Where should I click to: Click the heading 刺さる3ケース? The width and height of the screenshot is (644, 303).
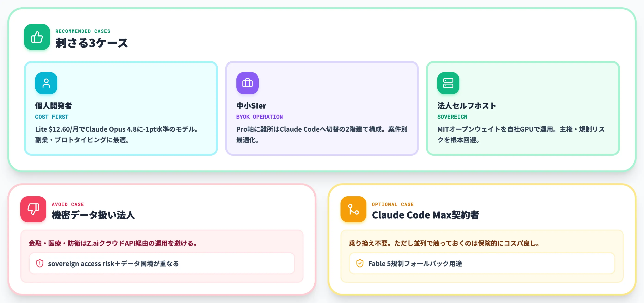pos(92,43)
